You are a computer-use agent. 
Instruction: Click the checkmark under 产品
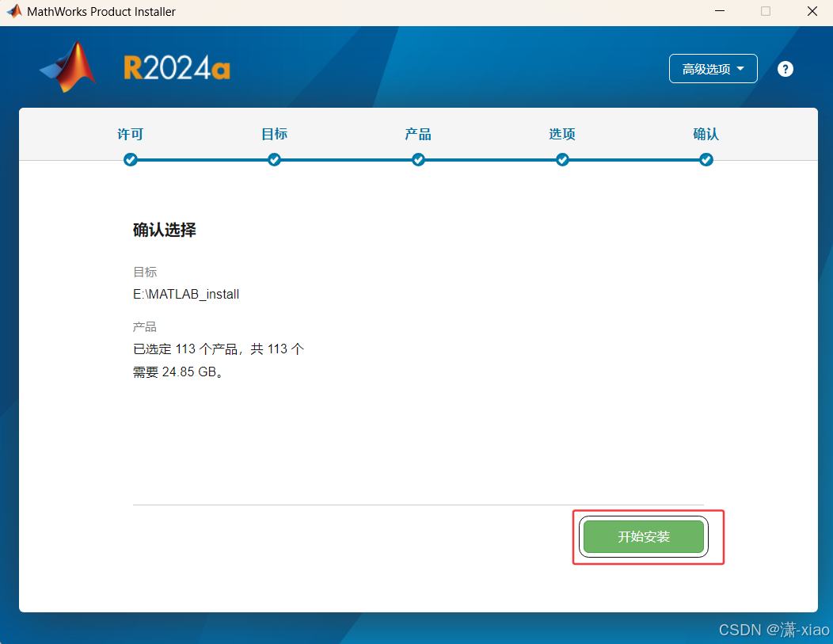coord(418,159)
